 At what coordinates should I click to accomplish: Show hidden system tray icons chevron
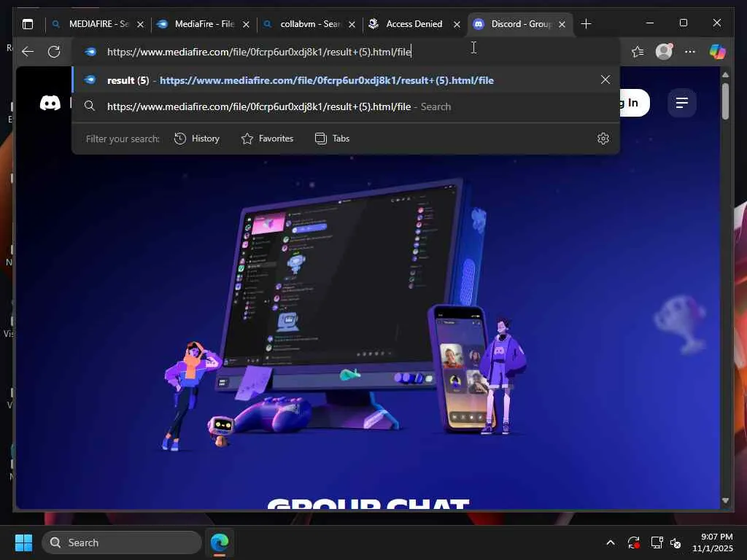[611, 542]
